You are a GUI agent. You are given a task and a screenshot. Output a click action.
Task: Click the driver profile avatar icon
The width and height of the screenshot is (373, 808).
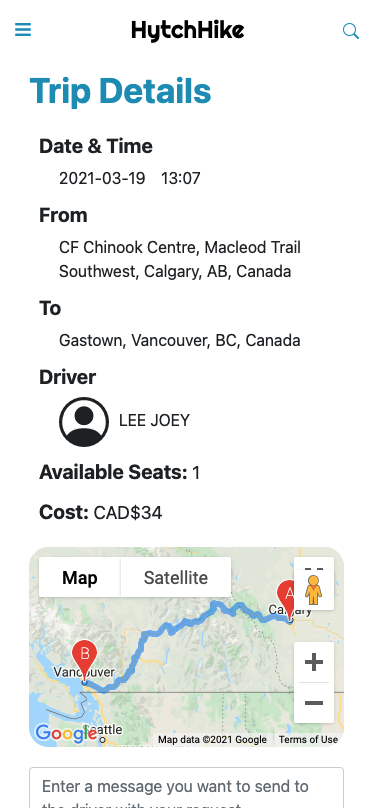[84, 422]
